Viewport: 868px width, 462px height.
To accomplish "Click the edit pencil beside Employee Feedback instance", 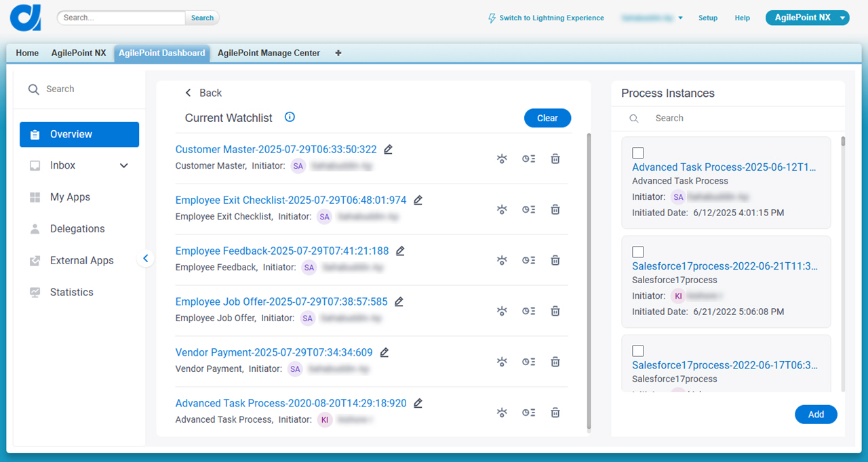I will tap(400, 251).
